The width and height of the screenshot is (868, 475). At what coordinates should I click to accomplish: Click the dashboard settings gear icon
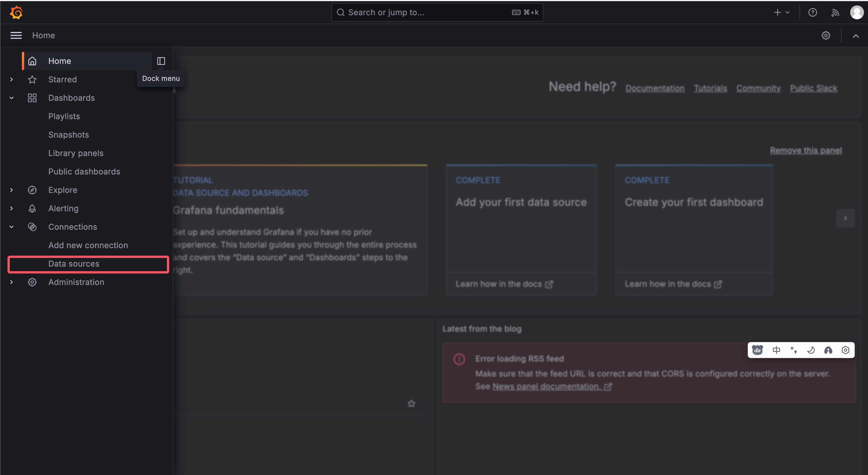coord(826,35)
